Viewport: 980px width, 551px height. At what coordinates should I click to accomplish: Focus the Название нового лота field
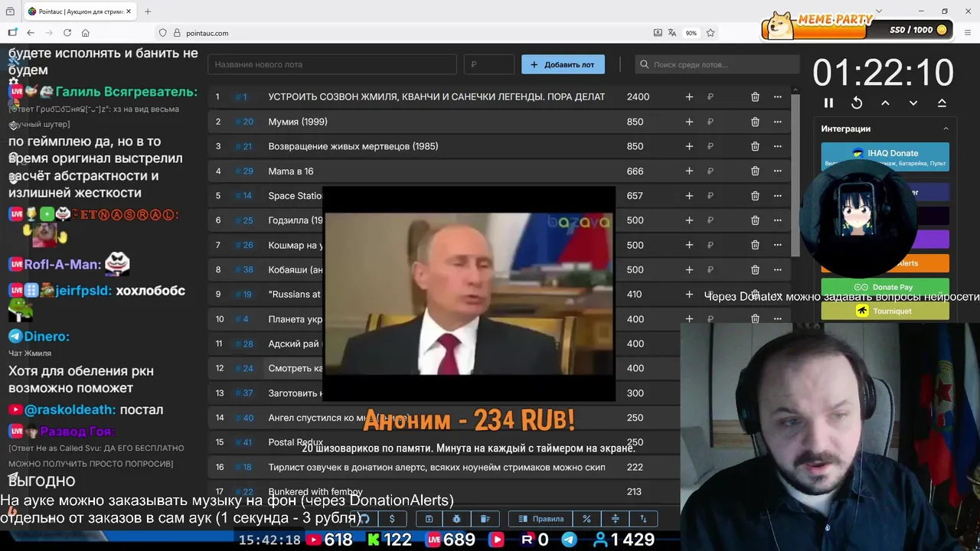332,64
